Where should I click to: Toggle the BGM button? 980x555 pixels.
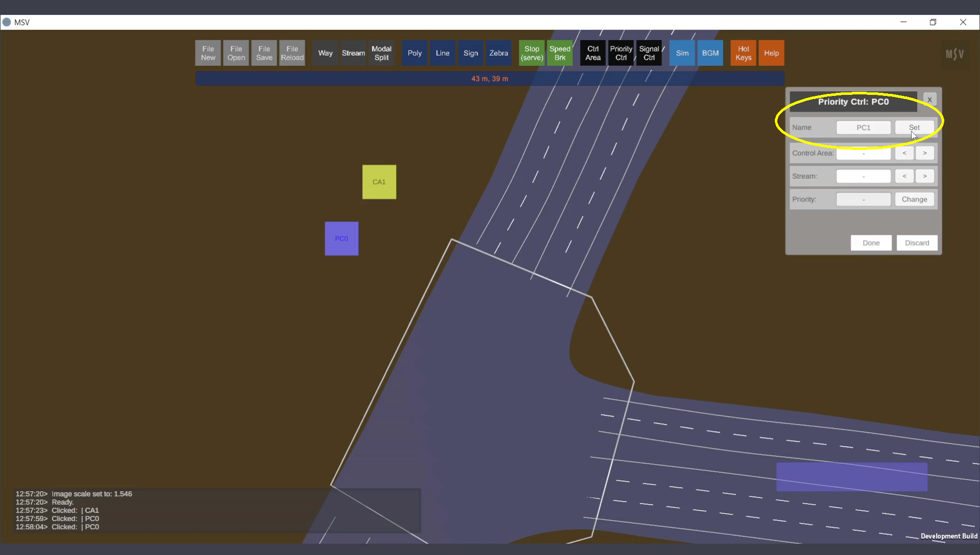point(710,53)
